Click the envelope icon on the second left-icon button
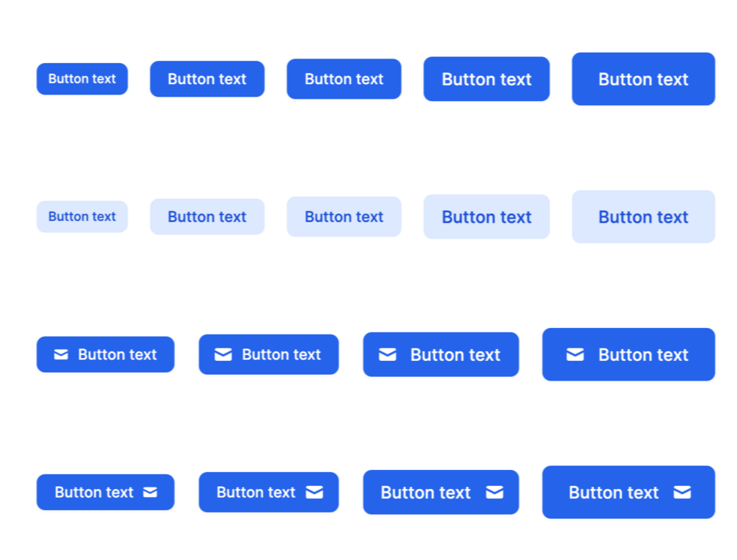The height and width of the screenshot is (560, 737). click(223, 354)
